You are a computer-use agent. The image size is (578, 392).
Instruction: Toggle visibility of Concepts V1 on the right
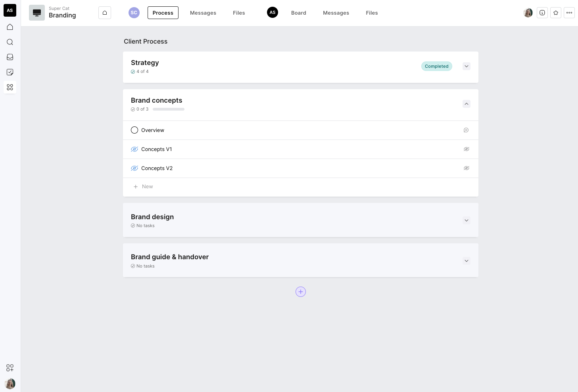click(x=467, y=149)
